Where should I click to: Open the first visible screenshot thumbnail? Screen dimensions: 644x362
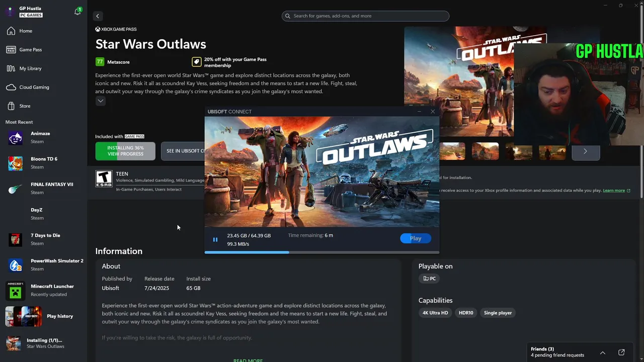(x=452, y=151)
